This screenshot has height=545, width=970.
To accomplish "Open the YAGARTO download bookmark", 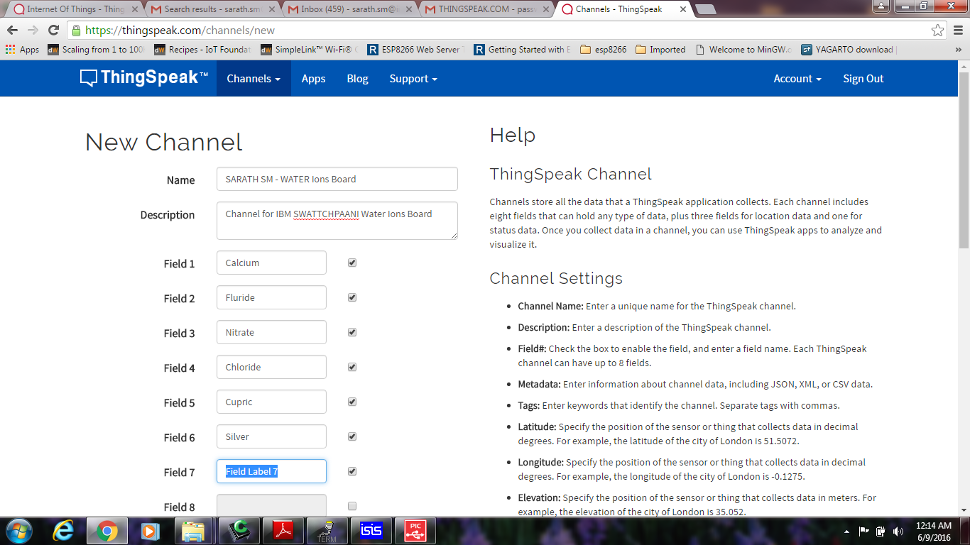I will (849, 49).
